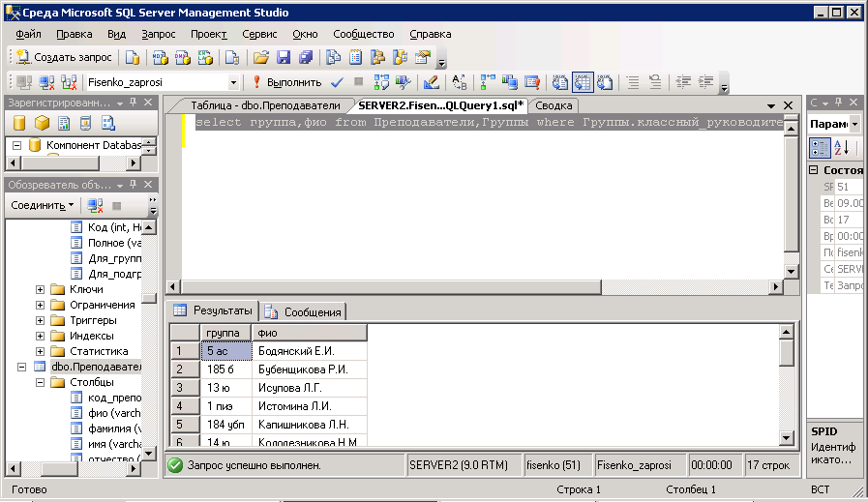
Task: Open a new XMLA query
Action: (205, 57)
